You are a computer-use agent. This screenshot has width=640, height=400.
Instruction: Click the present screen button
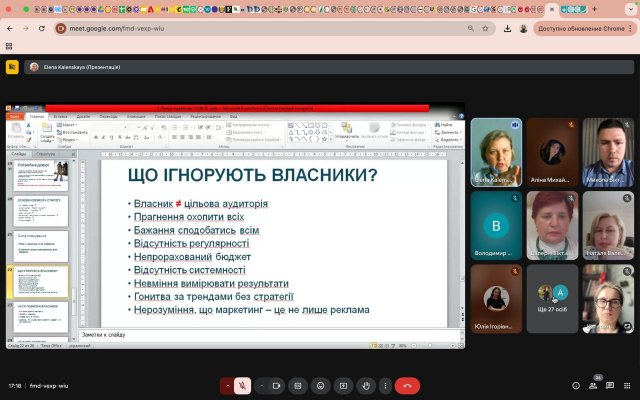pos(343,385)
